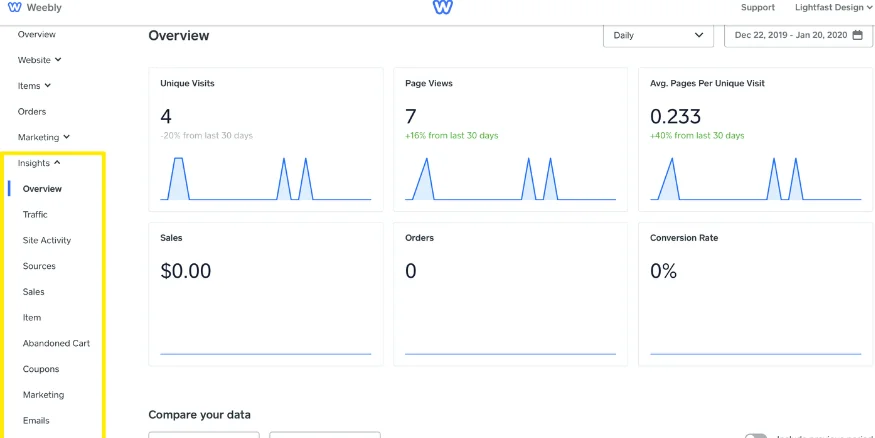Open the Daily interval dropdown
The image size is (875, 438).
658,35
